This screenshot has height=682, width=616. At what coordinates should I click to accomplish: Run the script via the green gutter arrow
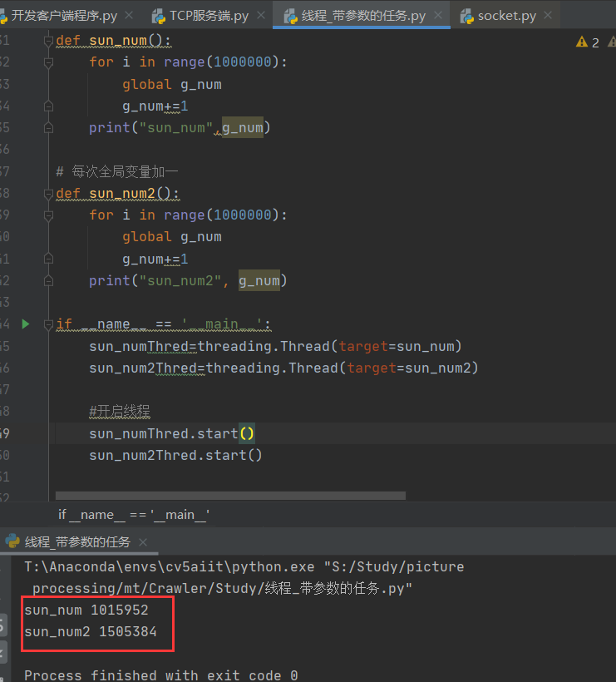26,324
